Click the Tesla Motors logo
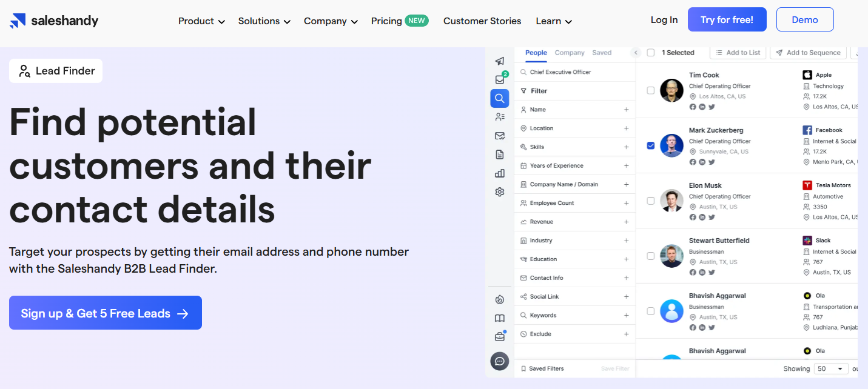 coord(807,185)
